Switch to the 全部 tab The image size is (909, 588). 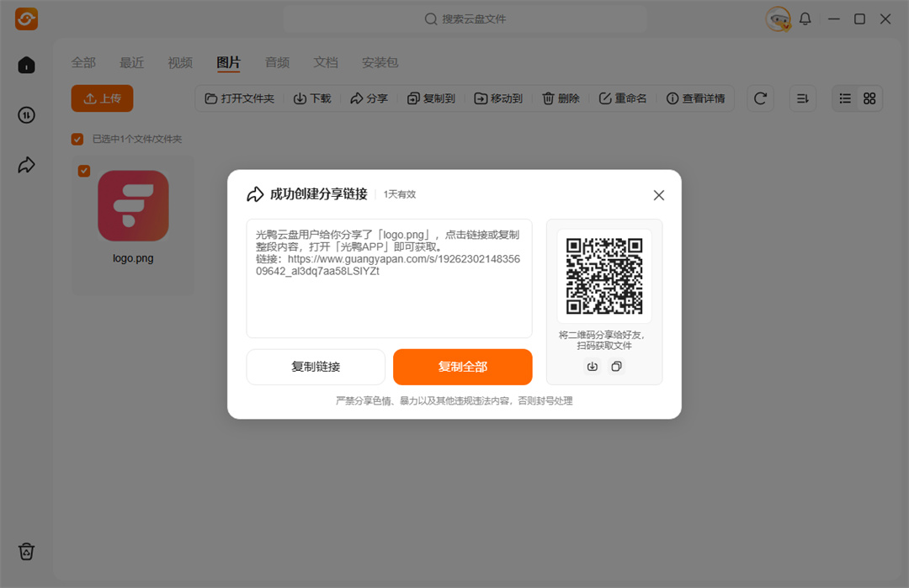83,62
